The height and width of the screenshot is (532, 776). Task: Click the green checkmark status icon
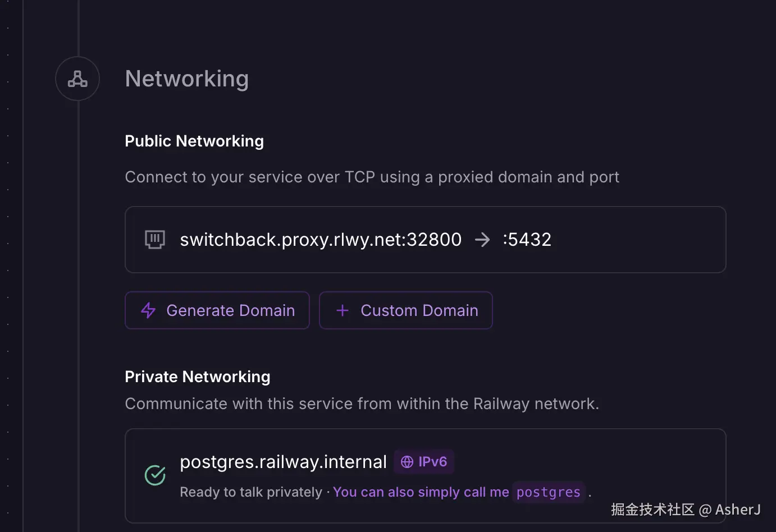(155, 475)
